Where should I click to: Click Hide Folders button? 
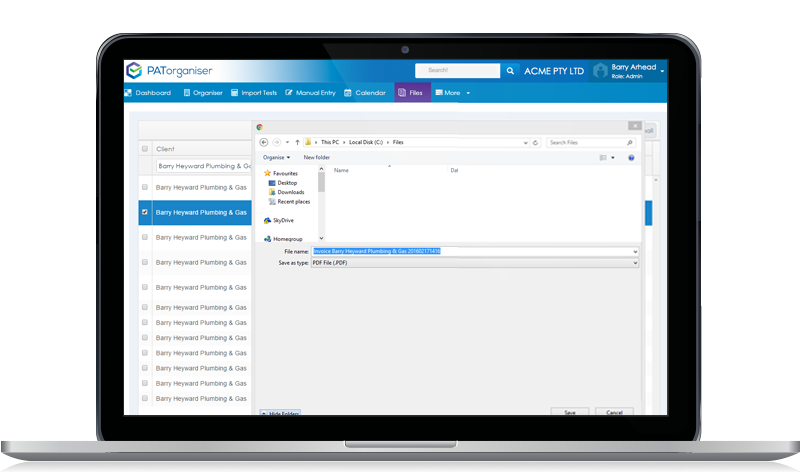click(280, 412)
